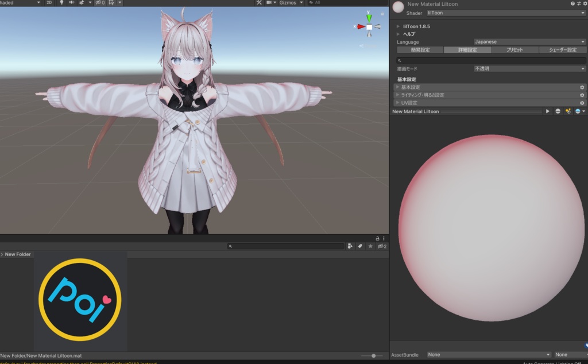Switch to the 簡易設定 tab

pos(420,50)
